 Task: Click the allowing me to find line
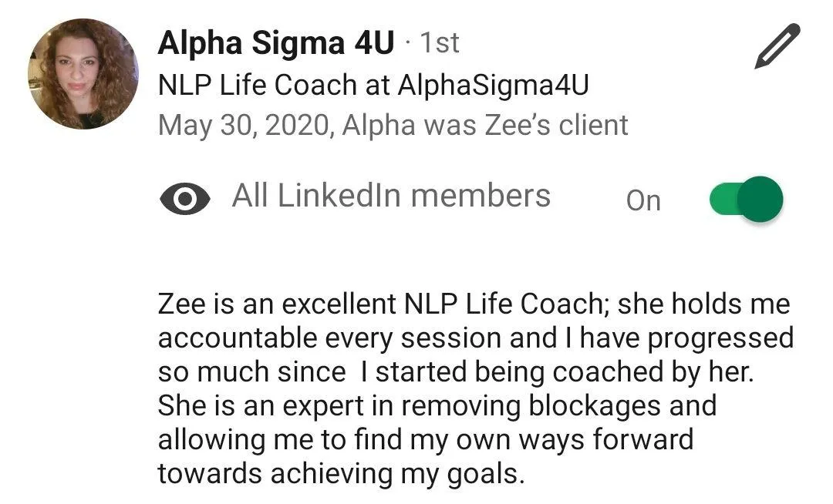point(426,440)
